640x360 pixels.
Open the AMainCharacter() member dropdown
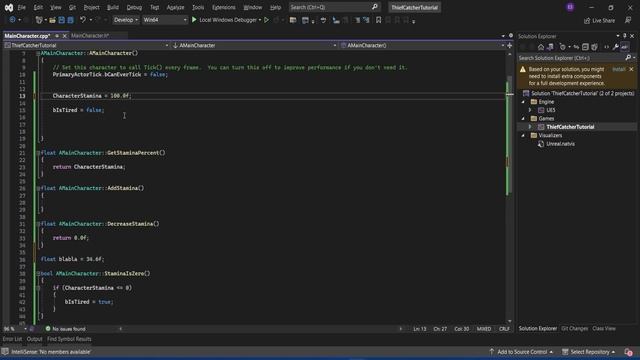point(422,46)
